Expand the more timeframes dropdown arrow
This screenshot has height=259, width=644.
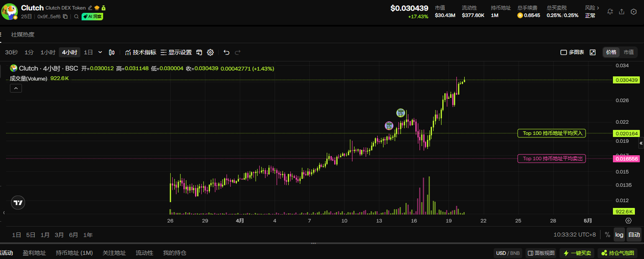[100, 53]
